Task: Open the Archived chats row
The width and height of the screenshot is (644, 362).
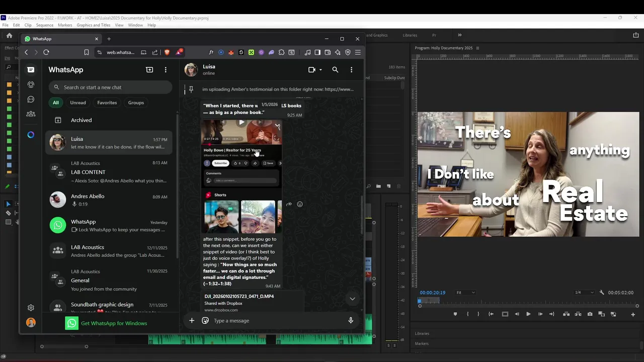Action: tap(109, 120)
